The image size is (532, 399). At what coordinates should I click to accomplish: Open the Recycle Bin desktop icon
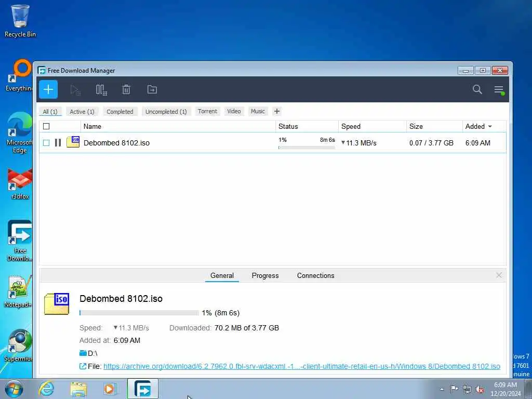click(x=20, y=21)
